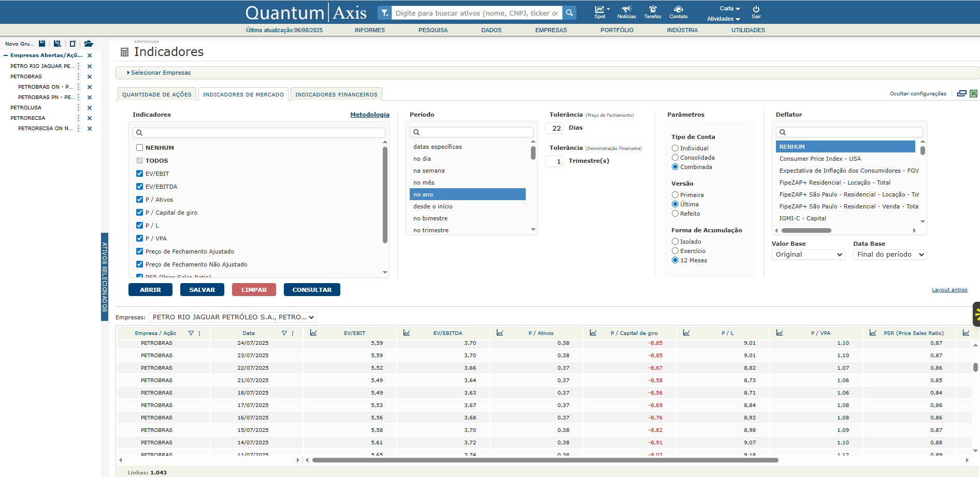This screenshot has width=980, height=477.
Task: Click the magnifier search button in header
Action: (569, 13)
